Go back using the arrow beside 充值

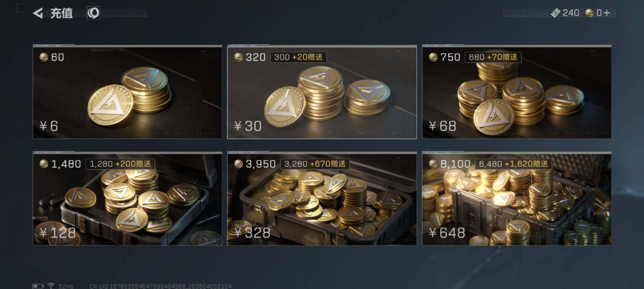tap(38, 13)
